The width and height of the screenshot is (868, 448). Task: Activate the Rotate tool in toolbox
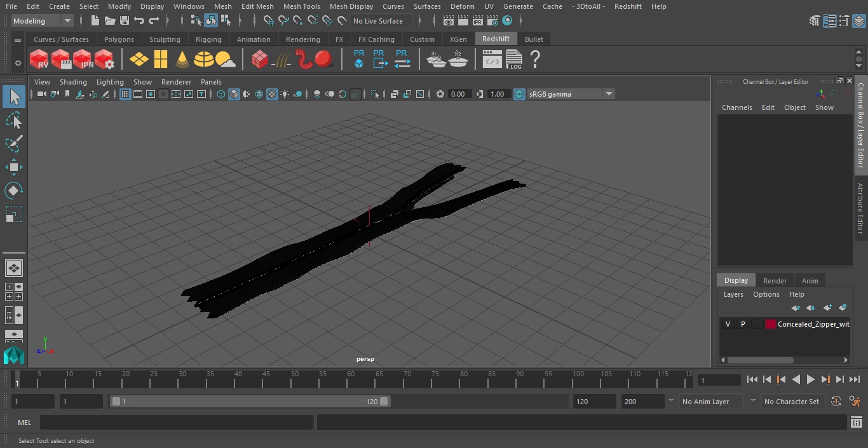tap(13, 191)
